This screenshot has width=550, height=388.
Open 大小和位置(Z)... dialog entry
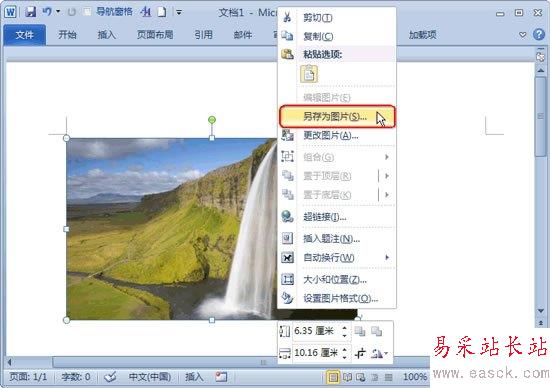(337, 280)
